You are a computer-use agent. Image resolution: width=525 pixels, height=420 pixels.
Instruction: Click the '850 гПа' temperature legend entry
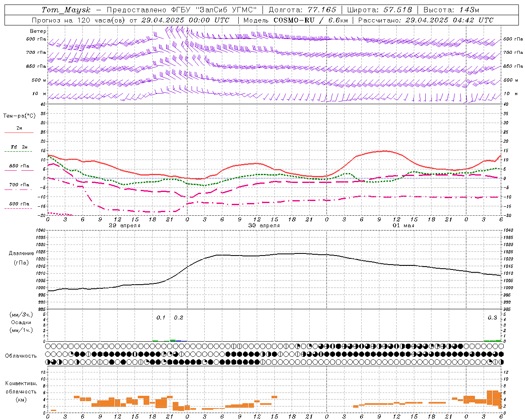[19, 166]
